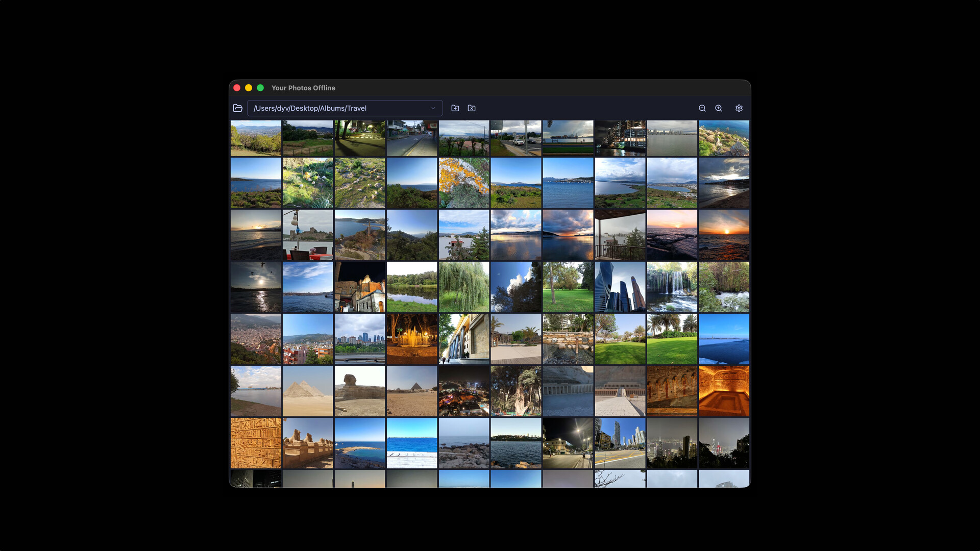Open the pyramids of Giza thumbnail
The image size is (980, 551).
tap(307, 391)
